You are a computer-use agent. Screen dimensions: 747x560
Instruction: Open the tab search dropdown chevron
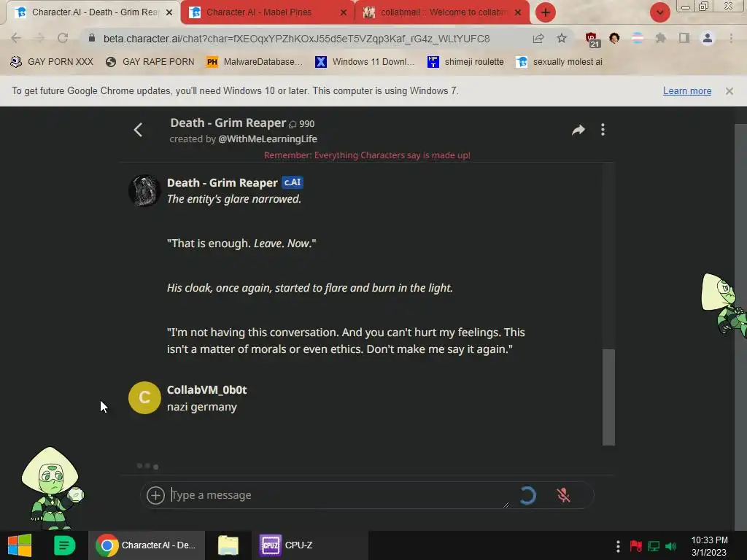659,12
